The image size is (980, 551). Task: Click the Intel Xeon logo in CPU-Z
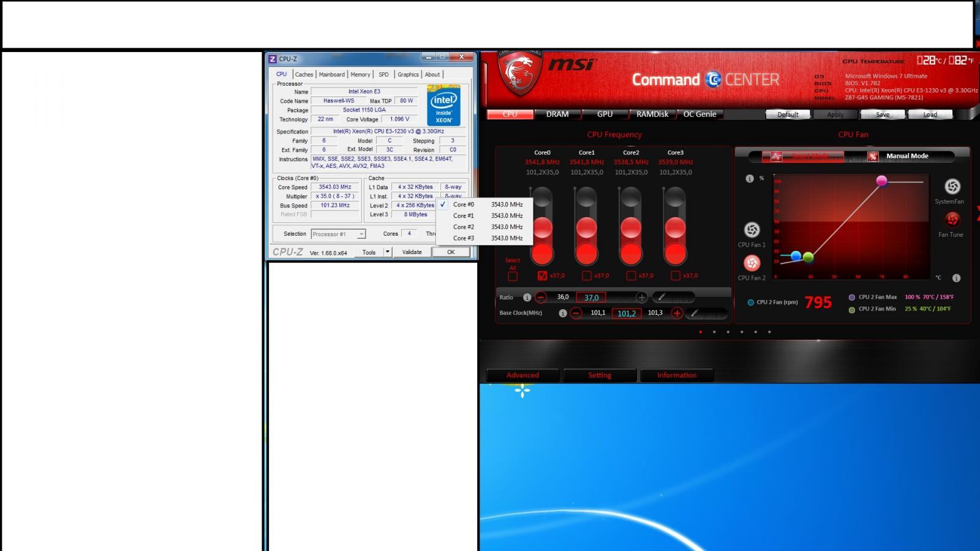click(443, 106)
